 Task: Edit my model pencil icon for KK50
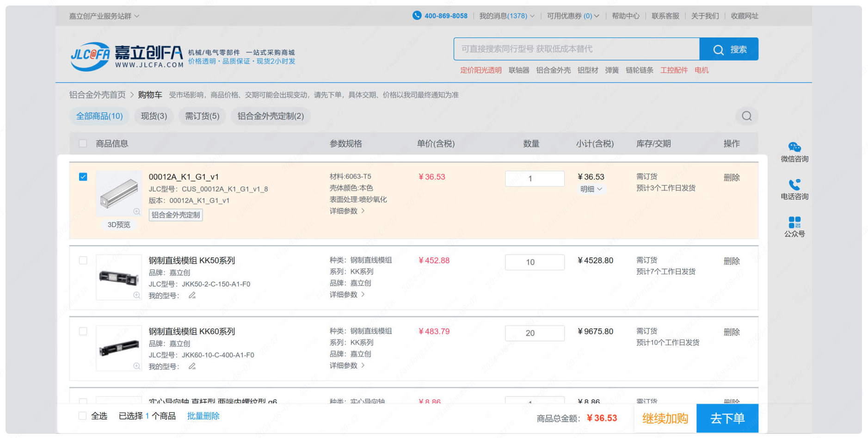click(192, 295)
